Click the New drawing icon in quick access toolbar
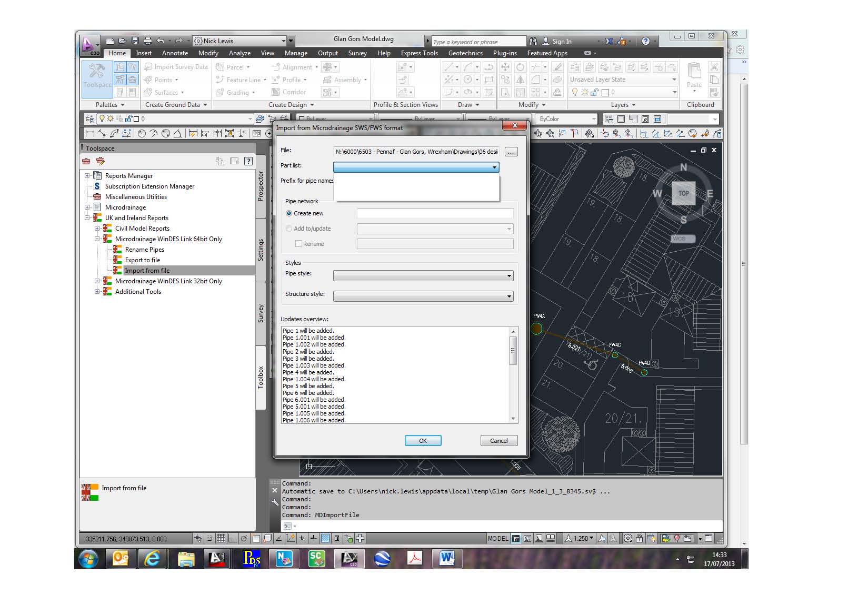 (110, 41)
